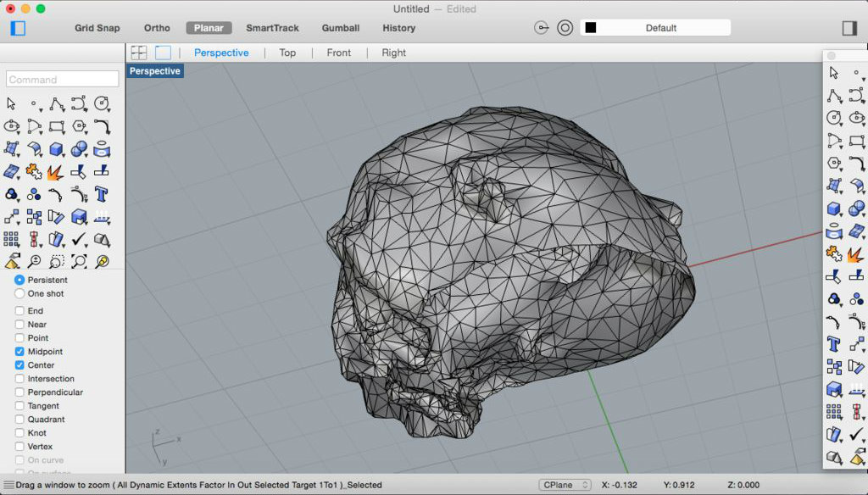The image size is (868, 495).
Task: Choose the Box solid tool in left palette
Action: pyautogui.click(x=57, y=149)
